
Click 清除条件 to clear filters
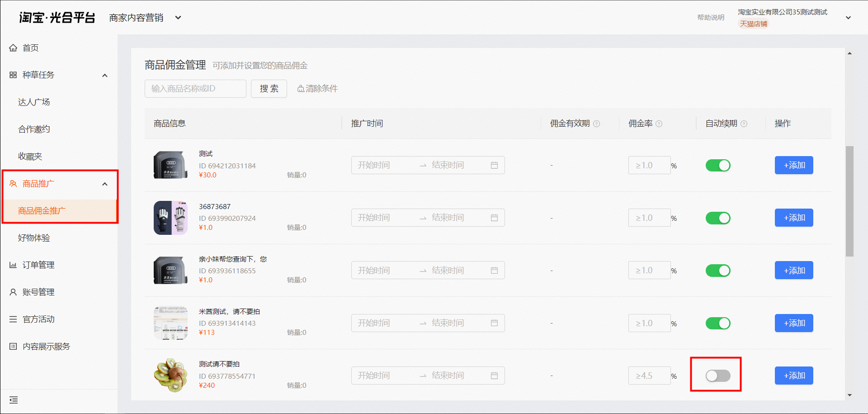tap(317, 89)
